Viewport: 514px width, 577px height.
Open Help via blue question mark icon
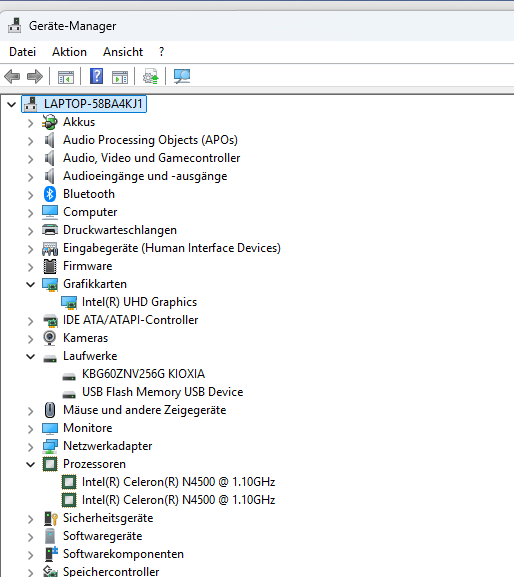96,76
